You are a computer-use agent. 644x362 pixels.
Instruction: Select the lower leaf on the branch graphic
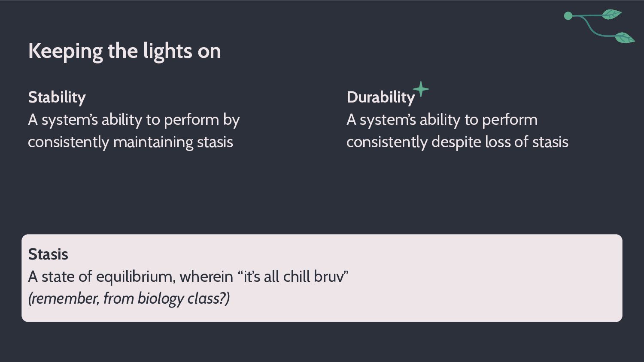click(x=625, y=38)
